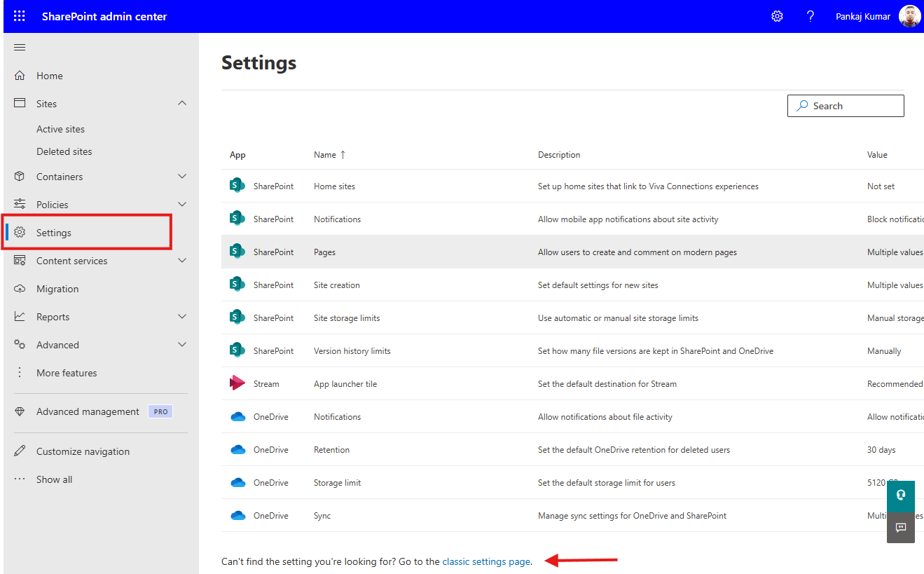Open the help question mark icon
Viewport: 924px width, 574px height.
pos(811,15)
